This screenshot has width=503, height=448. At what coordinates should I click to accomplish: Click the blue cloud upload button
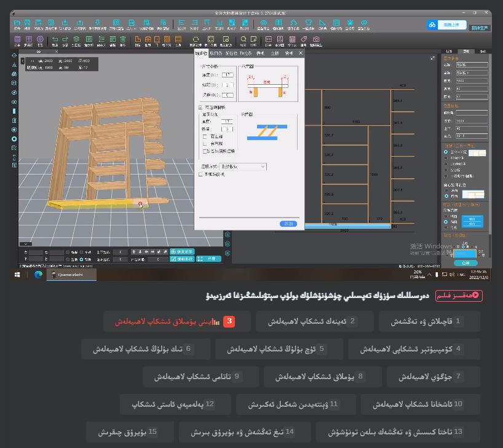pos(446,25)
